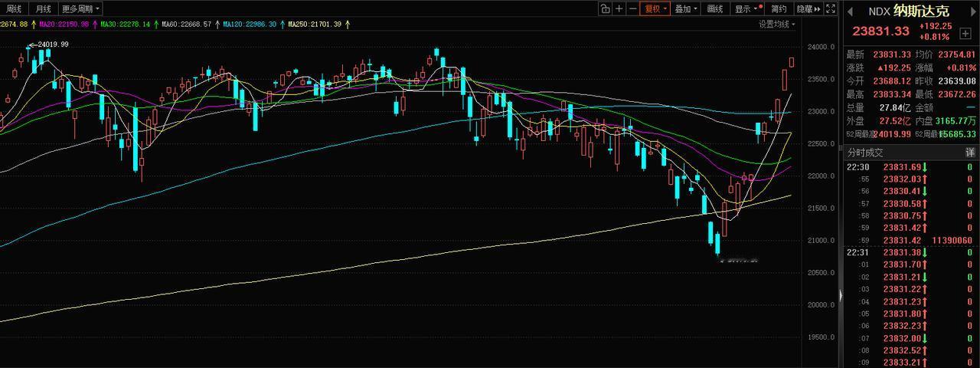Click 最低 value 23672.26
The width and height of the screenshot is (980, 368).
pyautogui.click(x=957, y=94)
